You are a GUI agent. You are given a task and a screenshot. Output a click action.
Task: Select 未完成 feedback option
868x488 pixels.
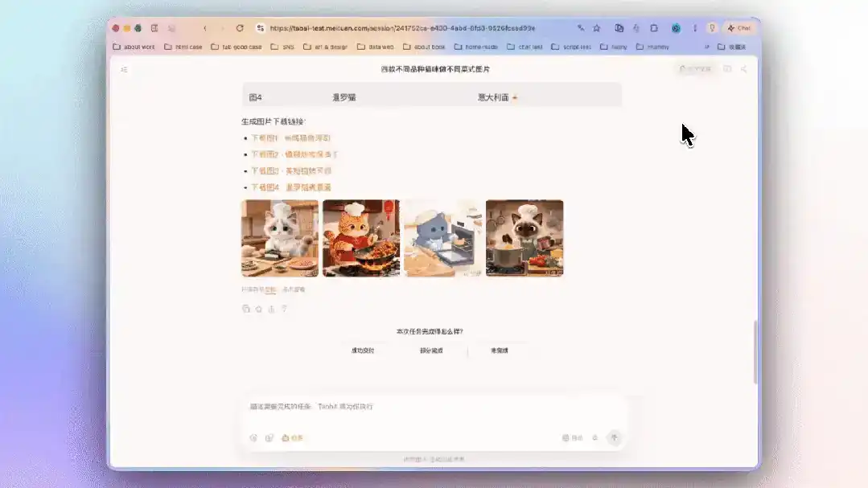pos(500,351)
